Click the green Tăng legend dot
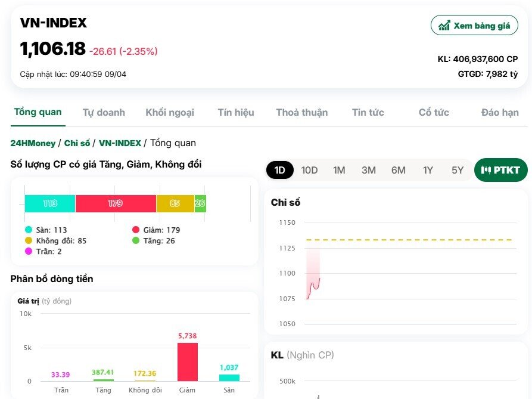The image size is (532, 399). (x=136, y=241)
